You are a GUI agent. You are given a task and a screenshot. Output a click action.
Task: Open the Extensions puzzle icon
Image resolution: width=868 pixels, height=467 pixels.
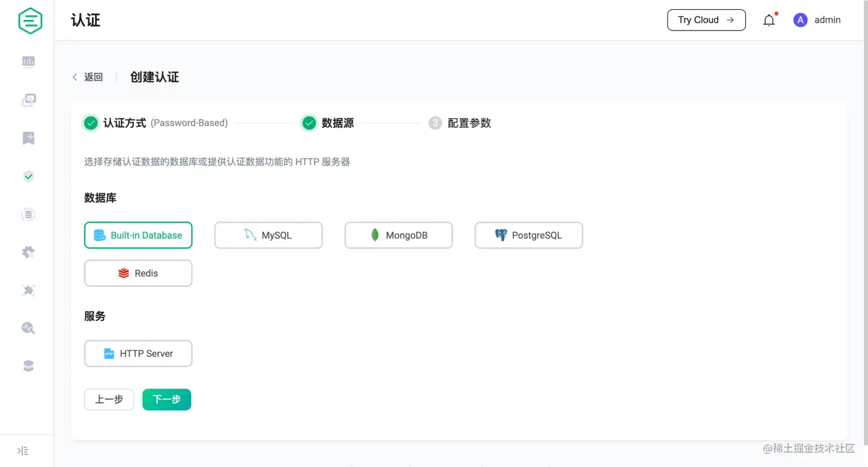28,290
